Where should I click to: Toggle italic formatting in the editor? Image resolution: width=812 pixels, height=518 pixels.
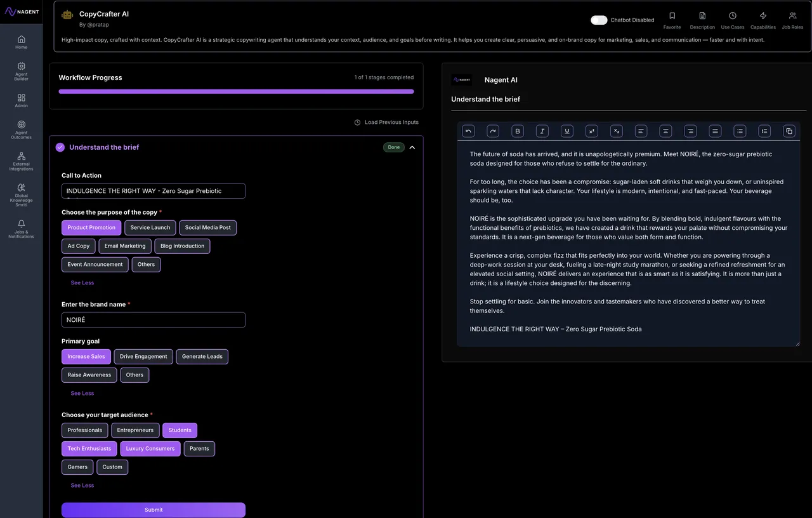542,131
